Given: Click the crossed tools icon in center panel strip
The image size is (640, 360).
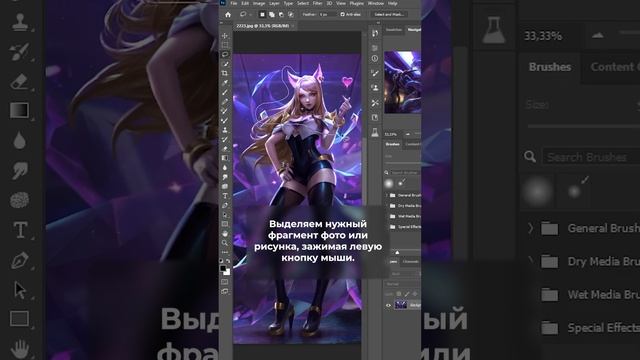Looking at the screenshot, I should tap(375, 103).
